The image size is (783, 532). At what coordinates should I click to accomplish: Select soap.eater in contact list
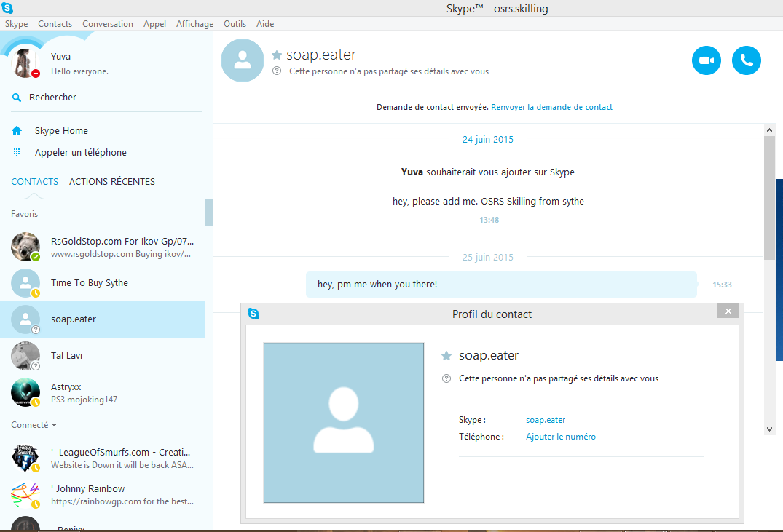pyautogui.click(x=103, y=319)
